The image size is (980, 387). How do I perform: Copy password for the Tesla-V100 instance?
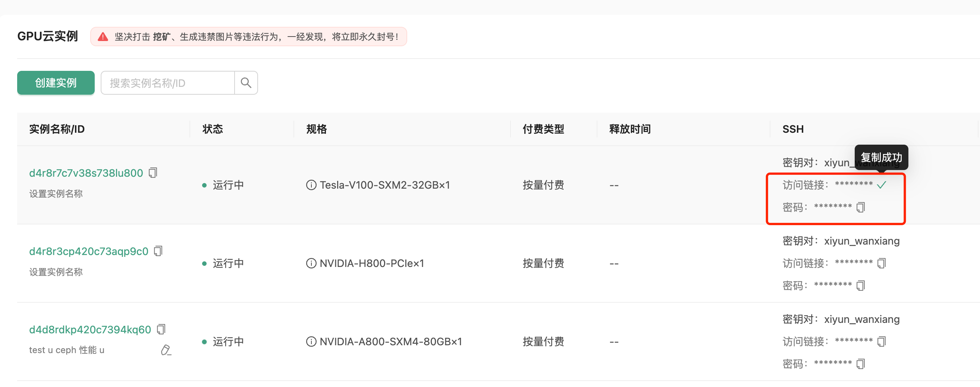pyautogui.click(x=861, y=207)
